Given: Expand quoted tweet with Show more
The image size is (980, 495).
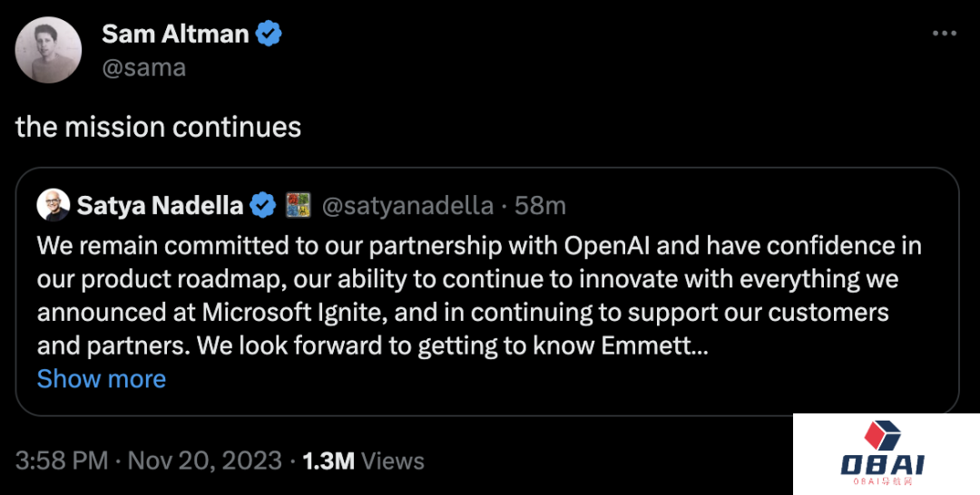Looking at the screenshot, I should 102,378.
